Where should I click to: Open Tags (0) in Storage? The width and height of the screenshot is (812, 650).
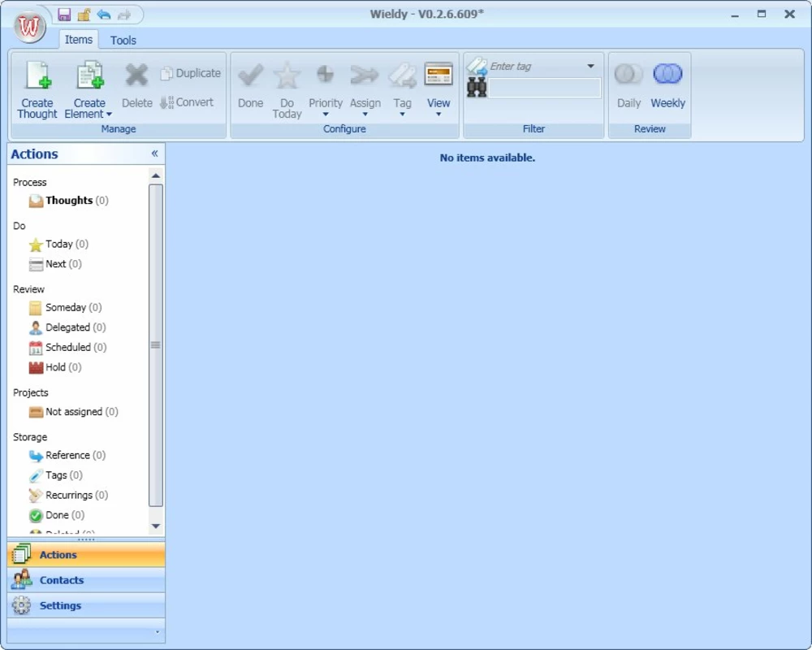click(56, 475)
